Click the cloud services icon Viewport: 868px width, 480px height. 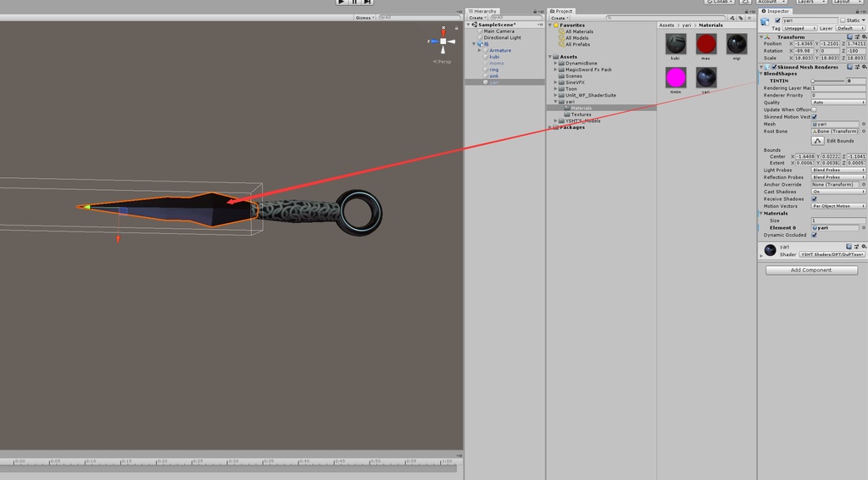tap(745, 2)
